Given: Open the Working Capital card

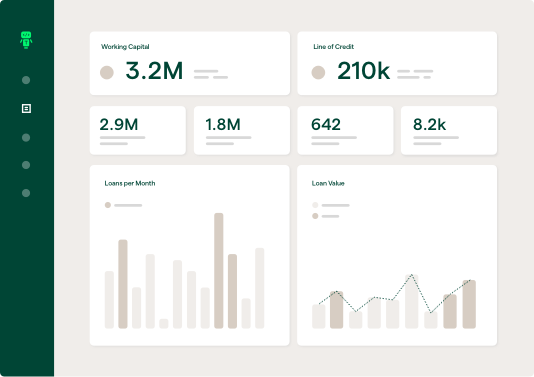Looking at the screenshot, I should click(190, 63).
